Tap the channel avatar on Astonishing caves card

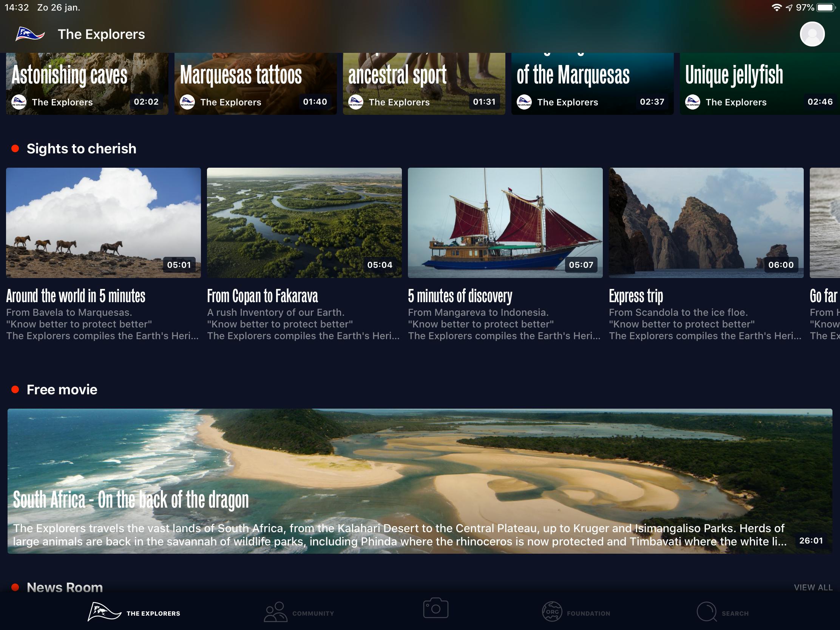click(x=19, y=102)
